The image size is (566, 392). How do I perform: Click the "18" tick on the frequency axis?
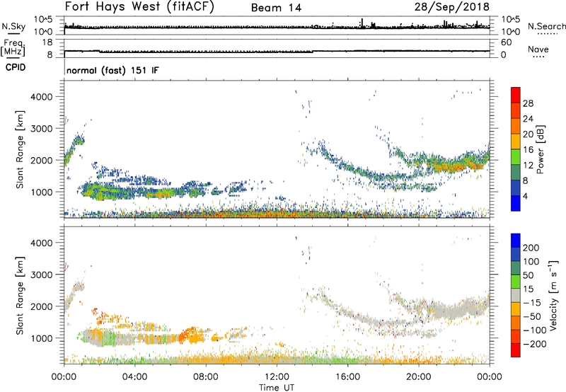click(47, 42)
